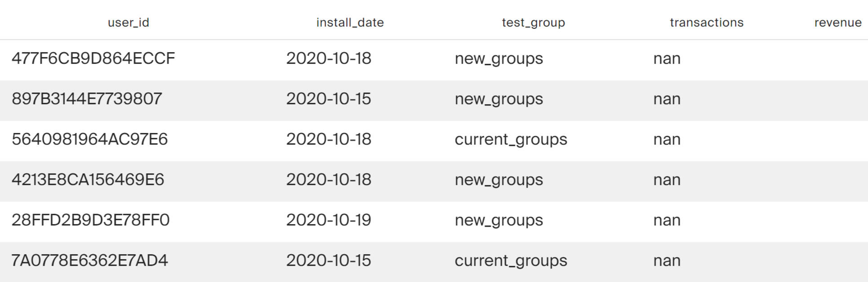Click new_groups cell for user 28FFD2B9D3E78FF0

pos(499,220)
